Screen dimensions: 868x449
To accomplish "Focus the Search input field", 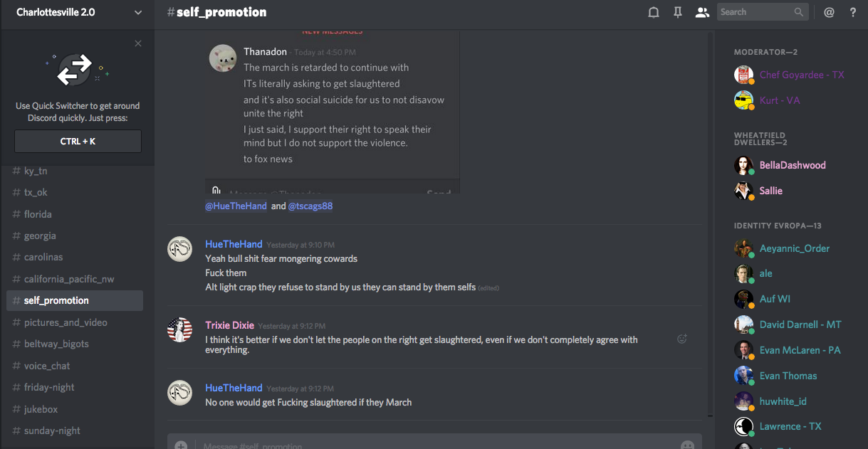I will pos(755,12).
